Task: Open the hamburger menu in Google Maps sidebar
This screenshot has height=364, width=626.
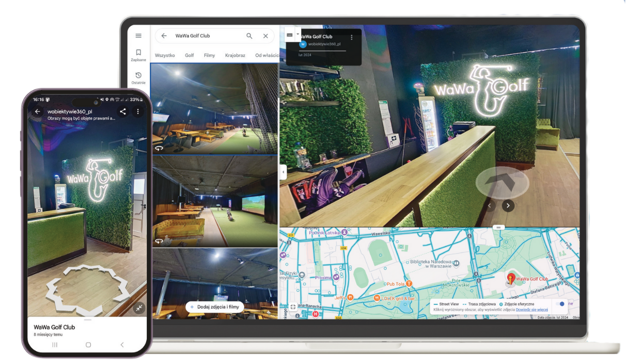Action: tap(138, 36)
